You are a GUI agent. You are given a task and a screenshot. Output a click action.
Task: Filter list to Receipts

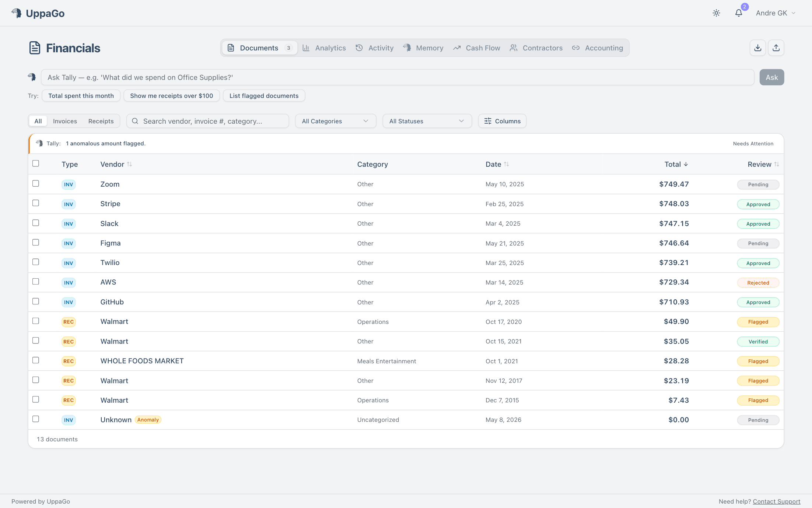click(x=101, y=121)
